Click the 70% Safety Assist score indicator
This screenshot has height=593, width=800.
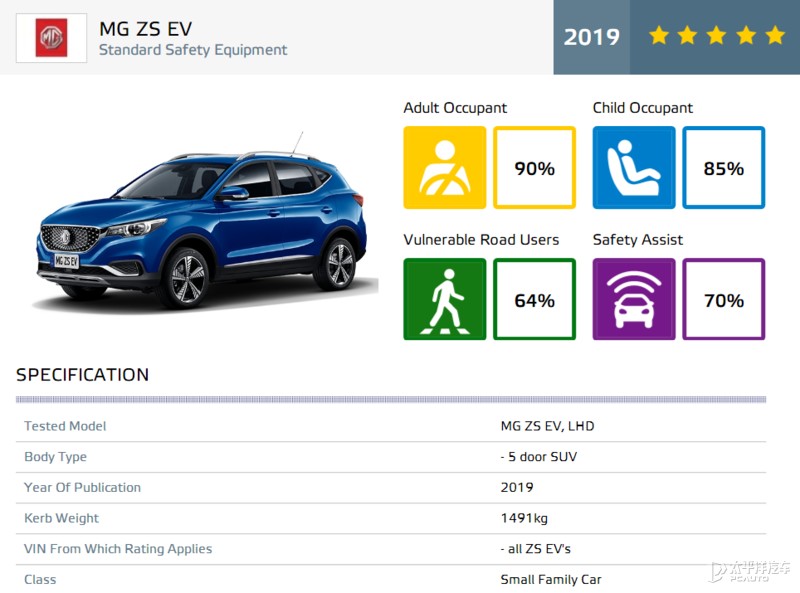coord(724,299)
